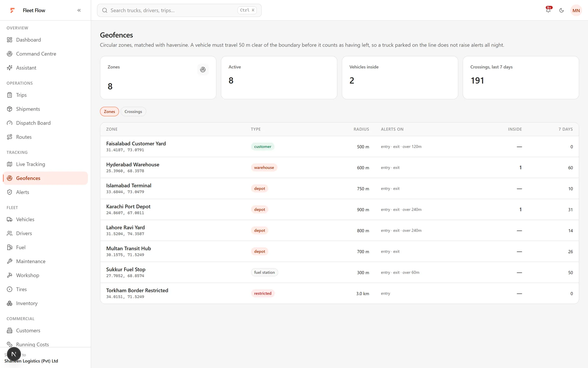Viewport: 588px width, 368px height.
Task: Switch to the Crossings tab
Action: [x=133, y=112]
